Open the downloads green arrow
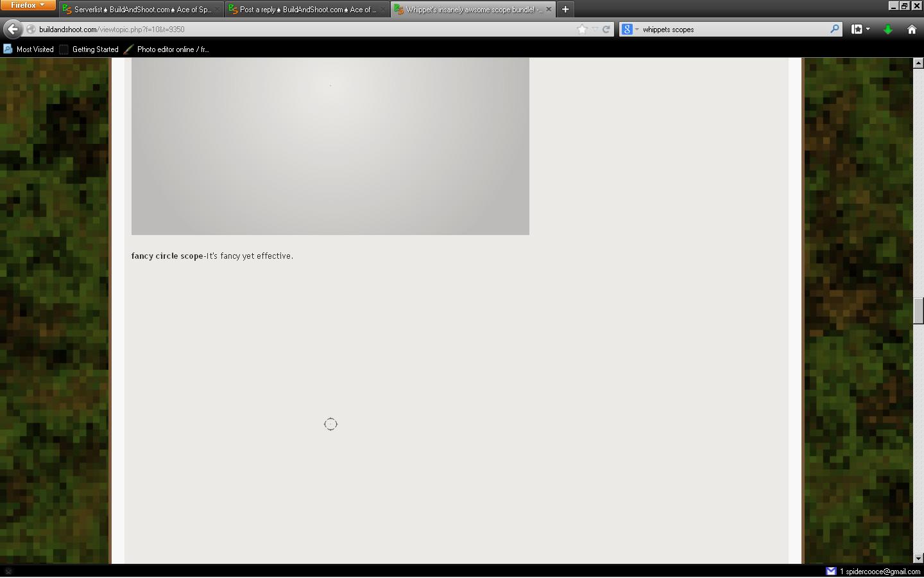The image size is (924, 578). click(x=888, y=29)
